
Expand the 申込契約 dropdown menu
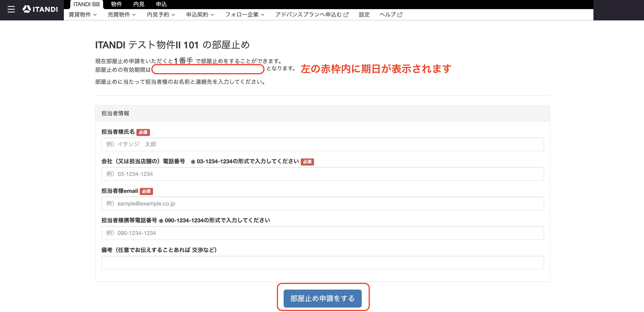(200, 15)
